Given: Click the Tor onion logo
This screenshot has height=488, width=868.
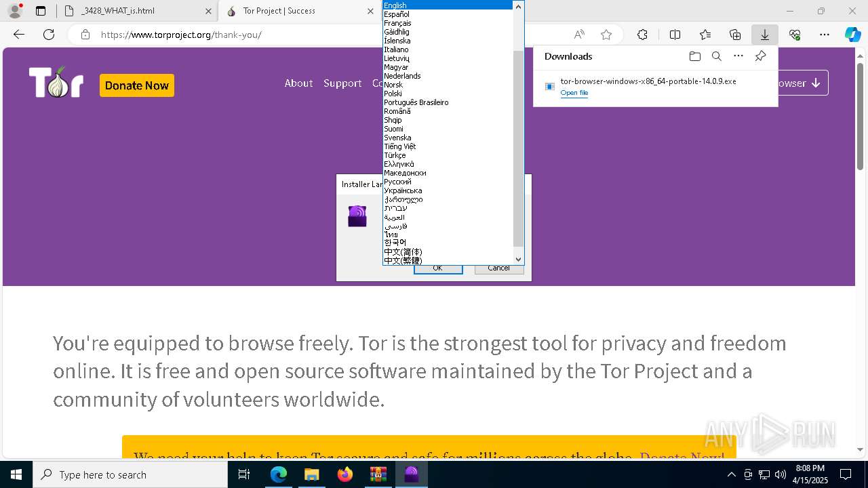Looking at the screenshot, I should [x=56, y=83].
